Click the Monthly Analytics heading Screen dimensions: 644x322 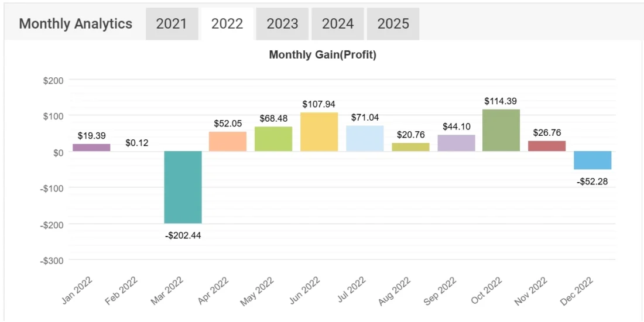pos(76,24)
